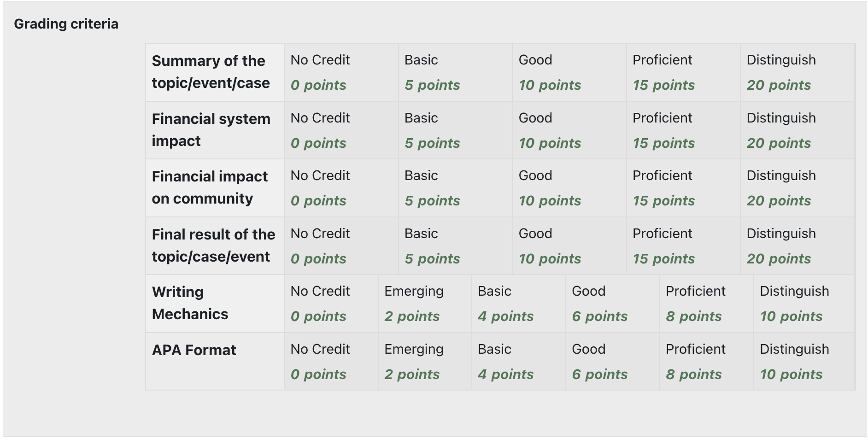Viewport: 868px width, 444px height.
Task: Pick Good 6 points for Writing Mechanics
Action: click(x=612, y=304)
